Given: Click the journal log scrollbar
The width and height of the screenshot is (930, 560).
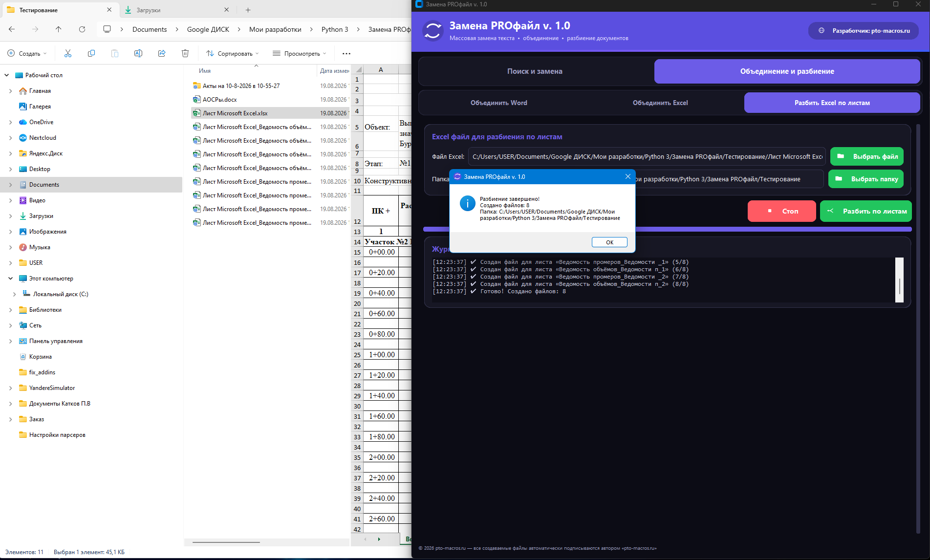Looking at the screenshot, I should pyautogui.click(x=899, y=280).
